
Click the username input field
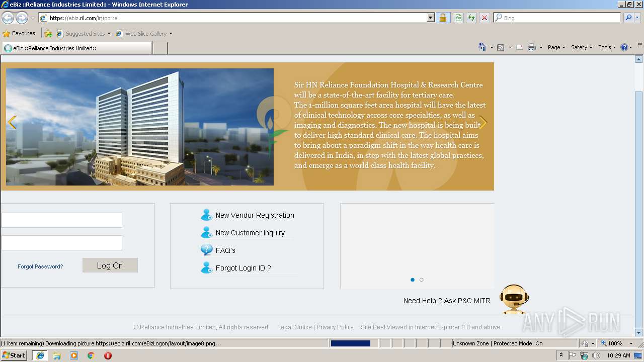(62, 220)
